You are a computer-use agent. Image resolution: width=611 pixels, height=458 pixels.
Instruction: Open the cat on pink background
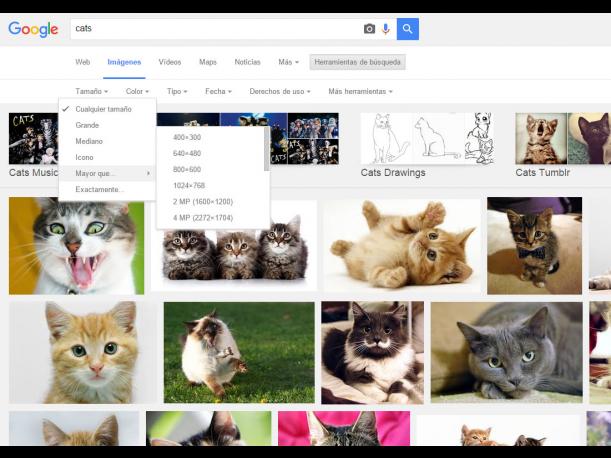344,428
